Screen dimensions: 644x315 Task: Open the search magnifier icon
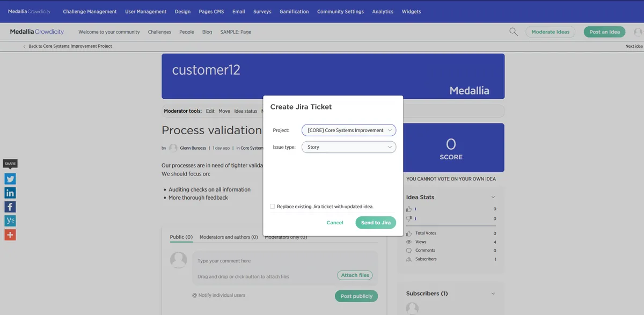click(514, 32)
